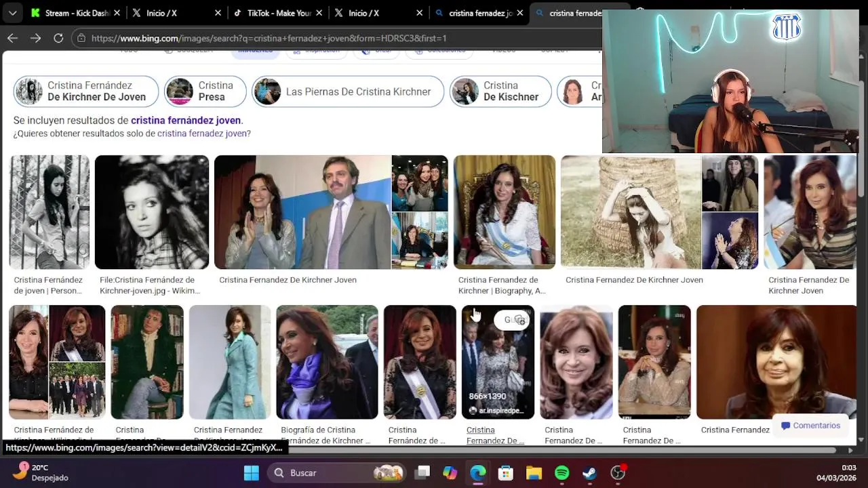
Task: Open 'File:Cristina Fernández de Kirchner-joven.jpg' caption link
Action: (150, 285)
